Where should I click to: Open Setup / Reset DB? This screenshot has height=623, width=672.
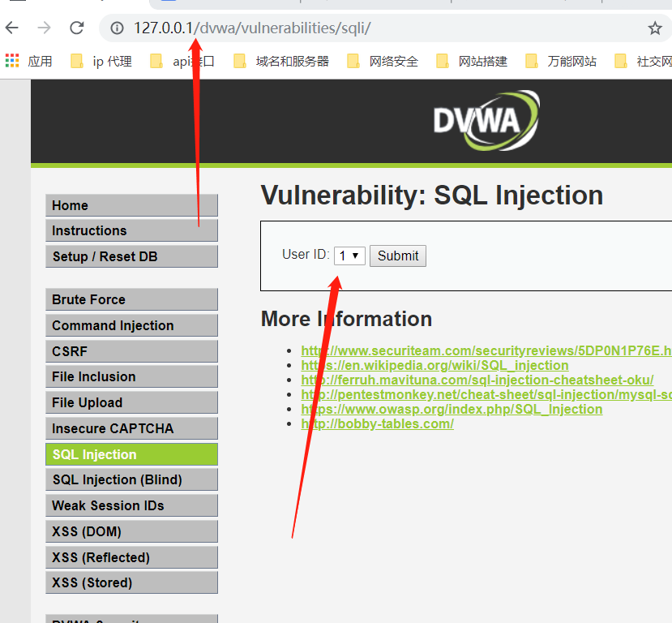(x=131, y=256)
